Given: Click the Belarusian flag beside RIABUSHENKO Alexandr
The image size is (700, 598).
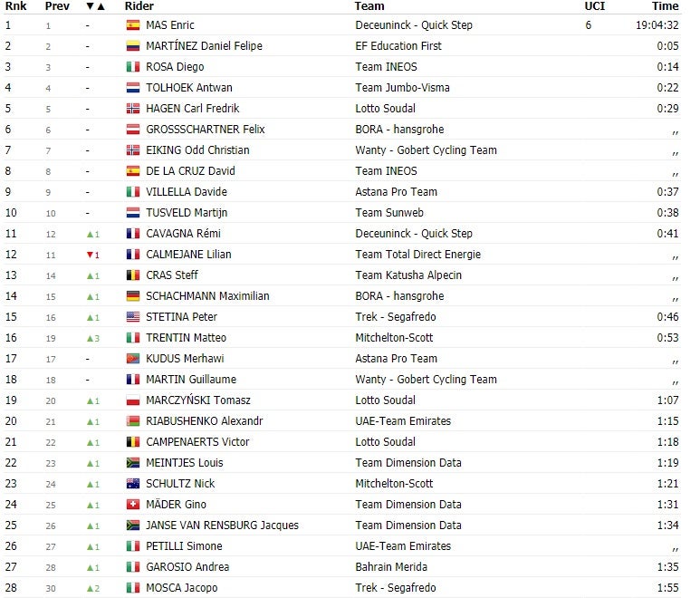Looking at the screenshot, I should (x=132, y=421).
